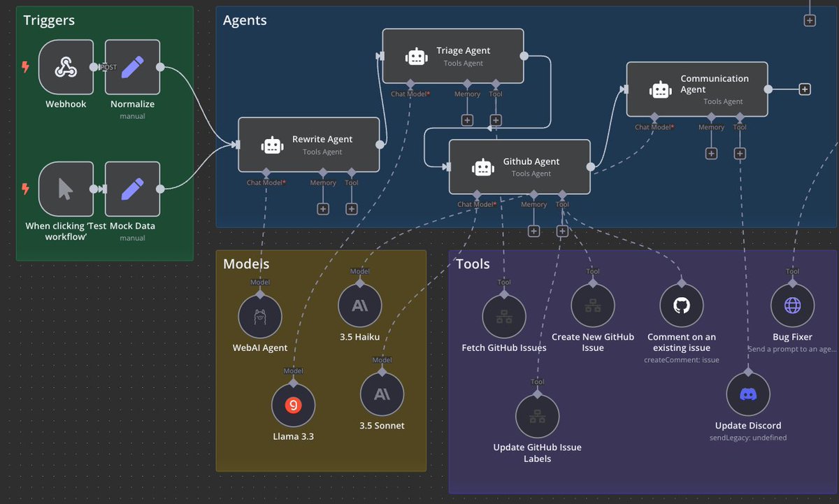Image resolution: width=839 pixels, height=504 pixels.
Task: Open the Update GitHub Issue Labels node
Action: point(537,417)
